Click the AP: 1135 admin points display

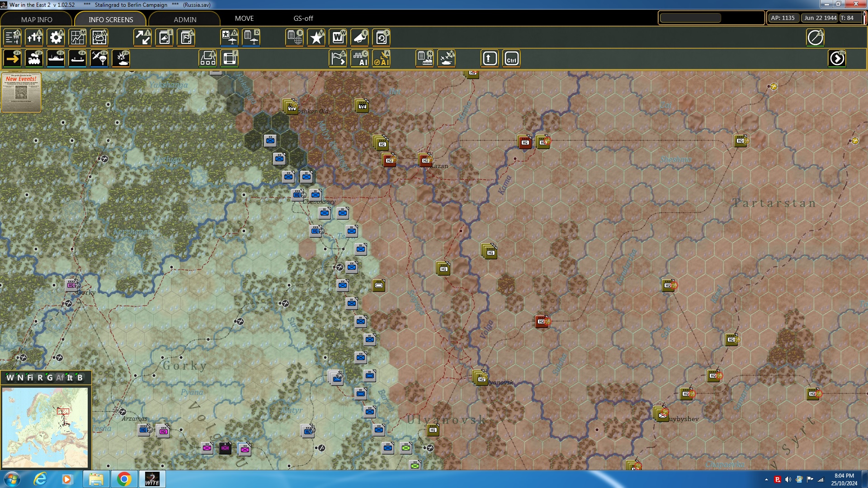pos(783,18)
